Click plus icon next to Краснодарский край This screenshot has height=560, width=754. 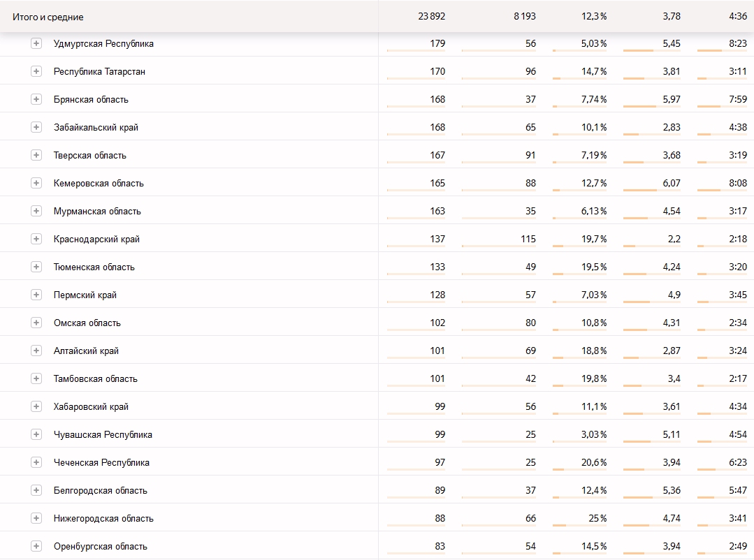(36, 238)
